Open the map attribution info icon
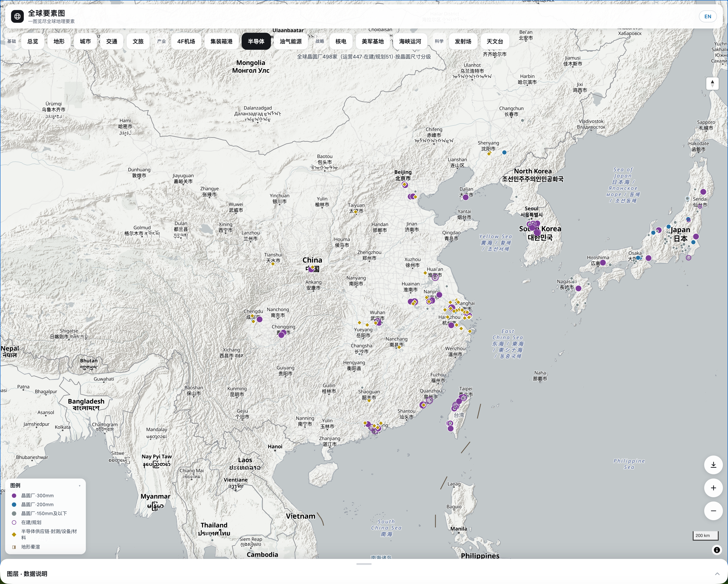Screen dimensions: 728x584 717,550
